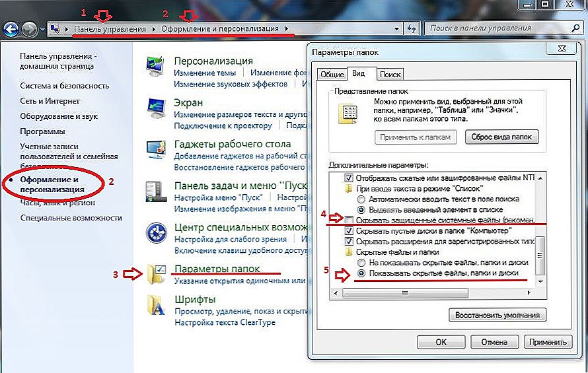
Task: Open the Параметры папок folder icon
Action: tap(157, 274)
